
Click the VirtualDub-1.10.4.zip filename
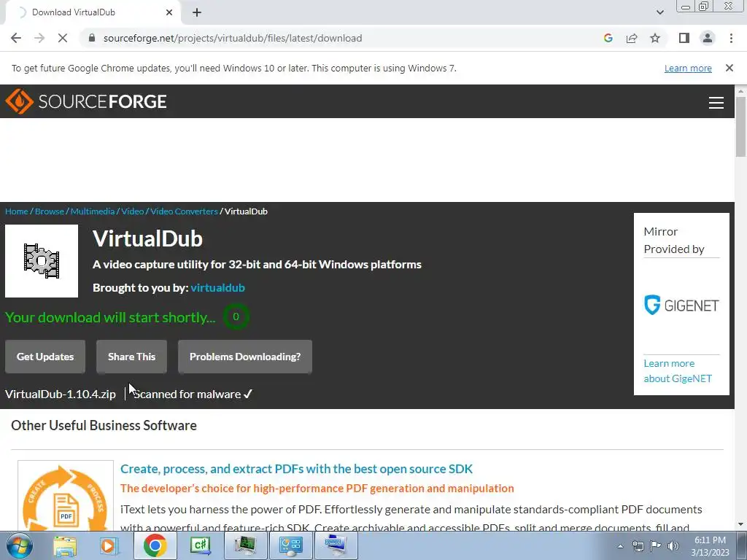tap(61, 394)
